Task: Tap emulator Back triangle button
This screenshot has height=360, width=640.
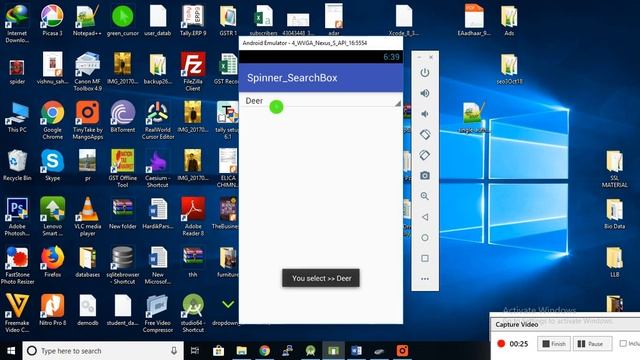Action: pyautogui.click(x=425, y=217)
